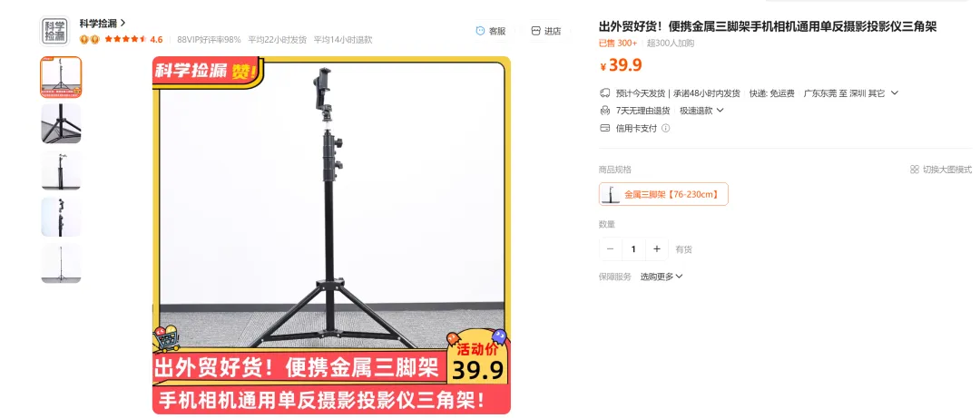Click the delivery truck shipping icon
The height and width of the screenshot is (418, 980).
[x=604, y=93]
